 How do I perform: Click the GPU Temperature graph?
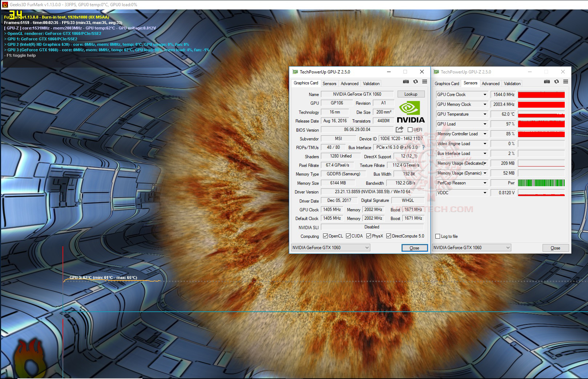click(541, 114)
